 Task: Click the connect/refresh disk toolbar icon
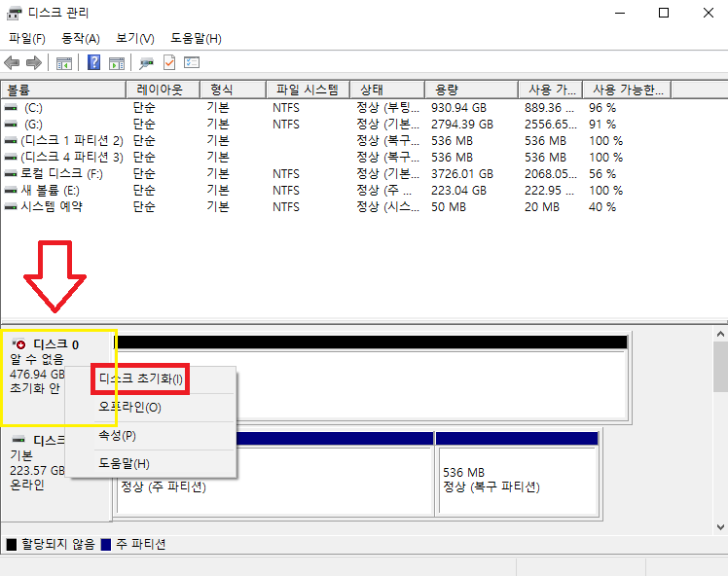tap(147, 63)
